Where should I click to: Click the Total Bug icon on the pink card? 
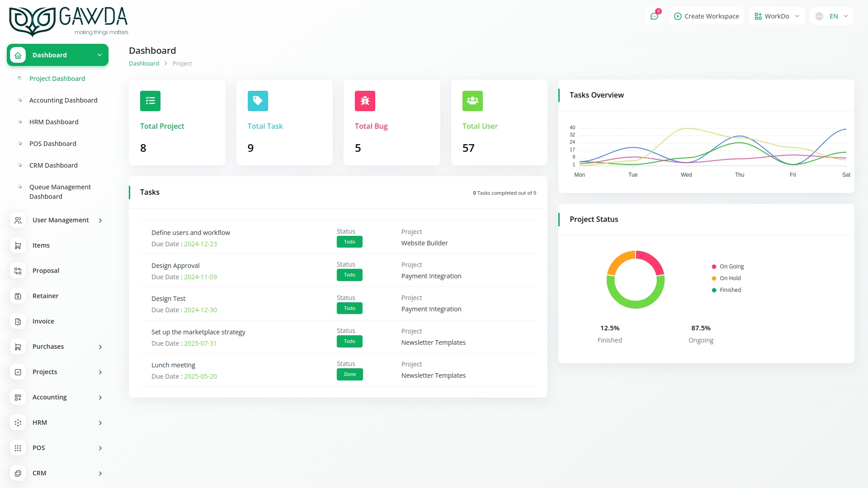pyautogui.click(x=365, y=101)
